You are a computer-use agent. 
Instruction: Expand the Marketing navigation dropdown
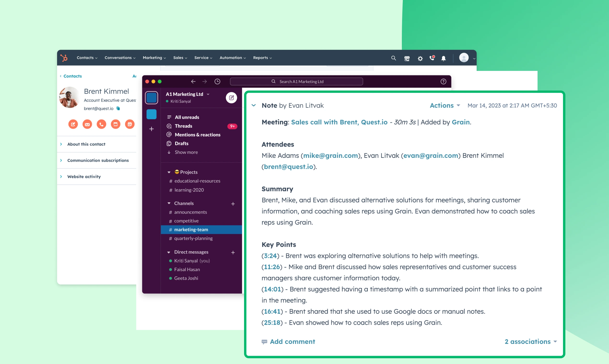[153, 57]
